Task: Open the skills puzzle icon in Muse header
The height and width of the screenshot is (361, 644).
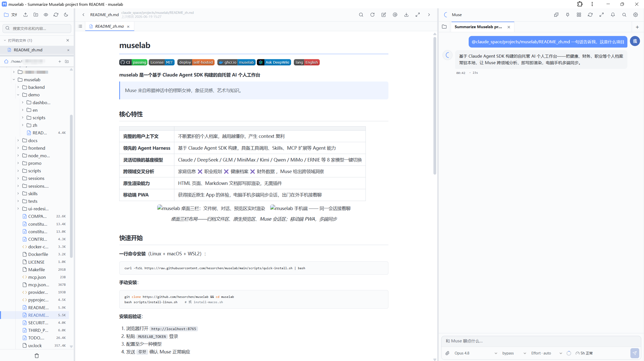Action: click(556, 15)
